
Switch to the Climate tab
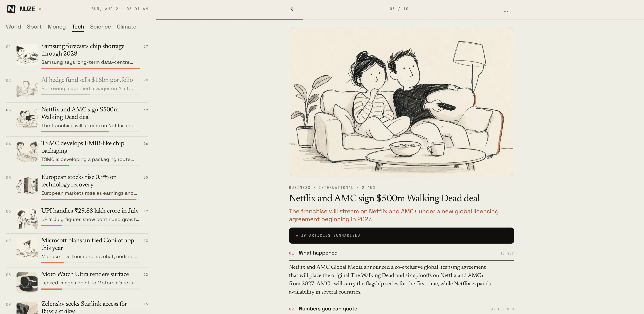[x=126, y=27]
